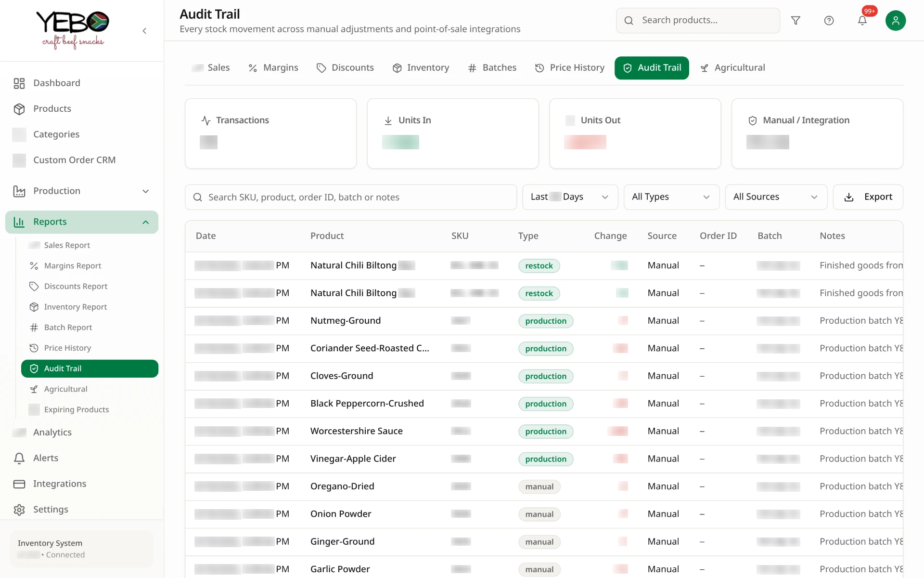Switch to the Agricultural tab
924x578 pixels.
pyautogui.click(x=733, y=68)
